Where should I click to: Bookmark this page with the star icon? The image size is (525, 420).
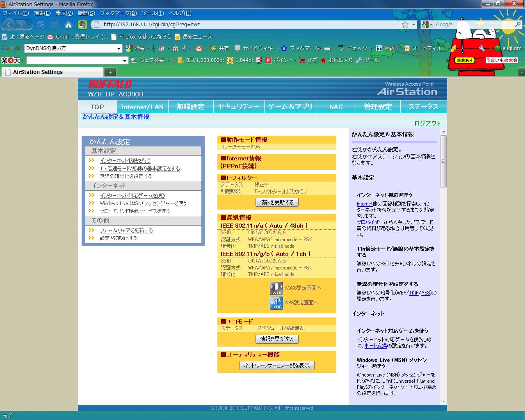click(x=405, y=25)
